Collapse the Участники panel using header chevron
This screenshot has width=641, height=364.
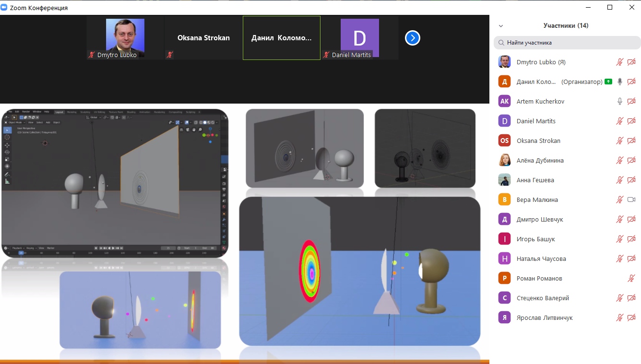(501, 26)
